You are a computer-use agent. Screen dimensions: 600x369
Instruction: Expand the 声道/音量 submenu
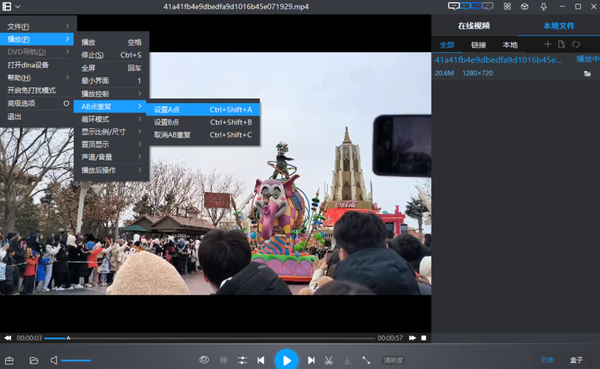(x=111, y=157)
